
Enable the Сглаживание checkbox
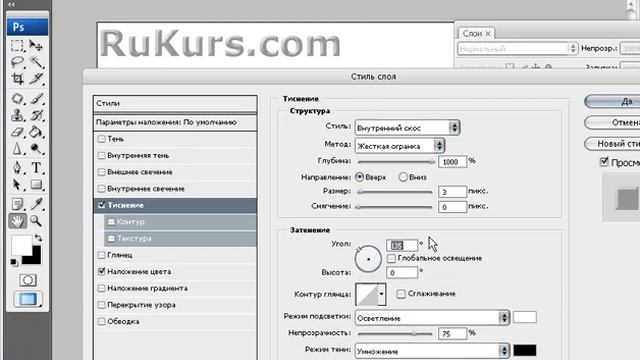pyautogui.click(x=401, y=294)
